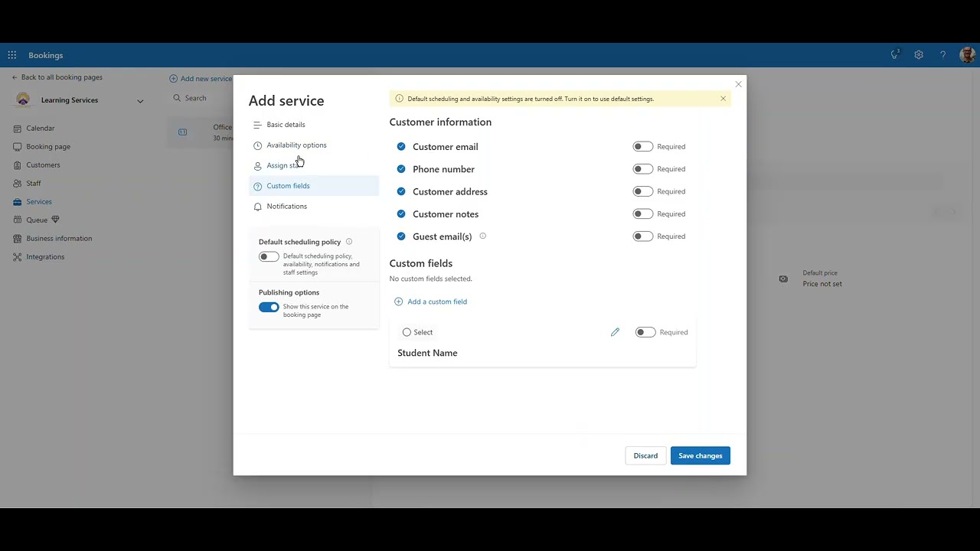The width and height of the screenshot is (980, 551).
Task: Click info icon beside Default scheduling policy
Action: [349, 242]
